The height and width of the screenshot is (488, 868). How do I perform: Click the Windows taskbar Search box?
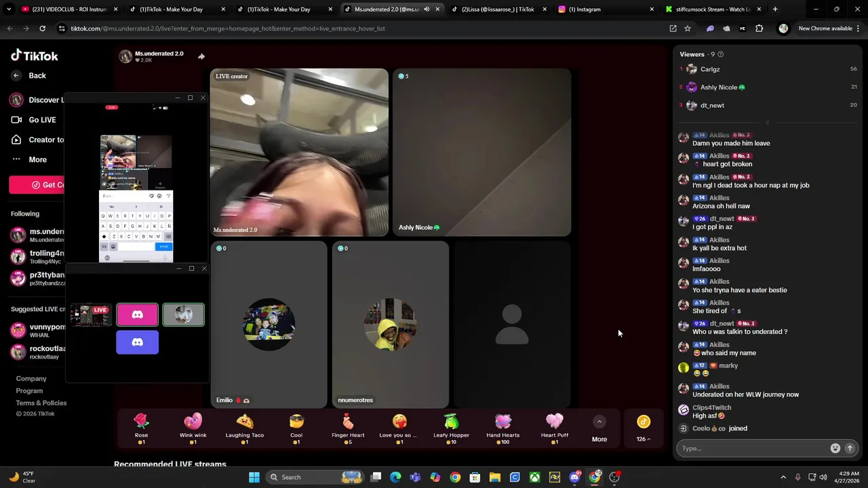[314, 477]
